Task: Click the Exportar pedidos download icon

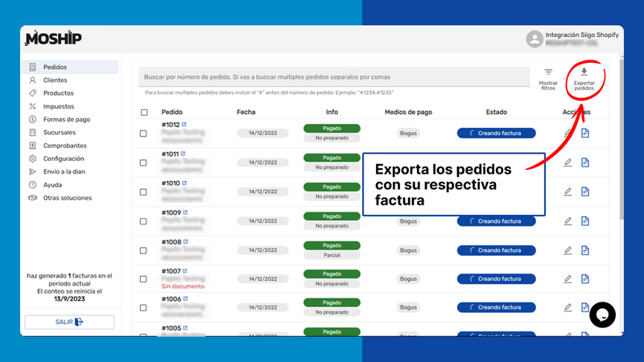Action: (x=584, y=72)
